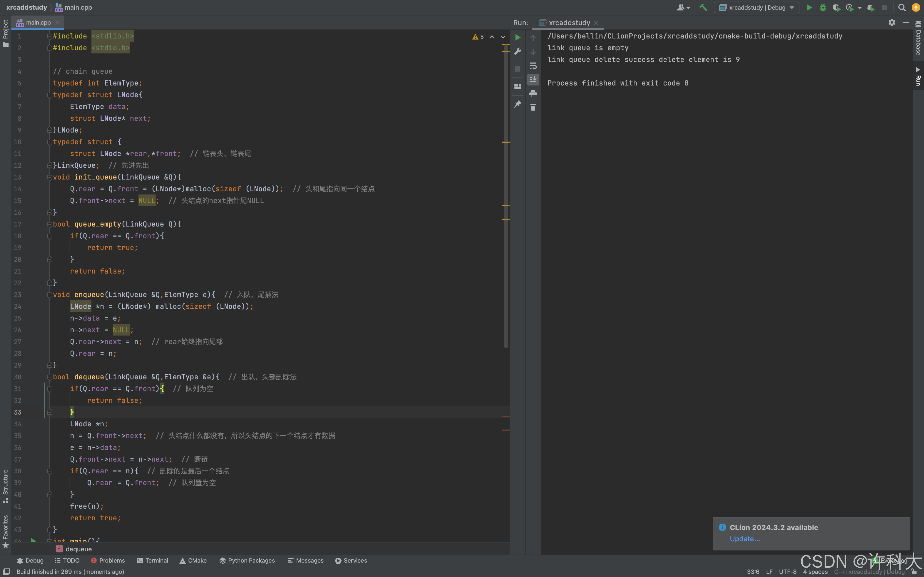
Task: Click the Search Everywhere magnifier icon
Action: (902, 7)
